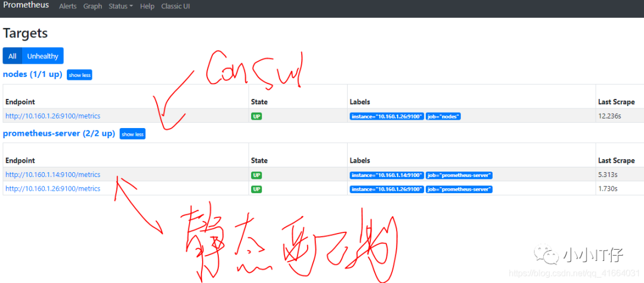Click UP badge for 10.160.1.14 prometheus-server row
644x283 pixels.
point(256,175)
